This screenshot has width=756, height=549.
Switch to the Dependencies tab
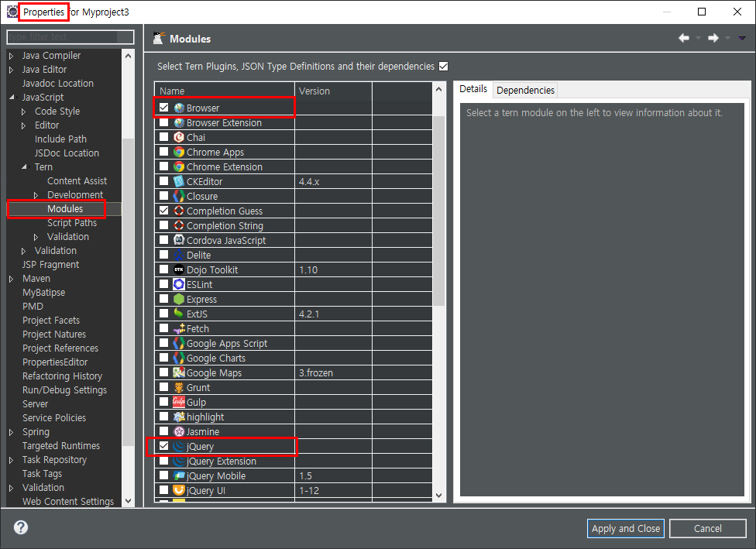(525, 90)
